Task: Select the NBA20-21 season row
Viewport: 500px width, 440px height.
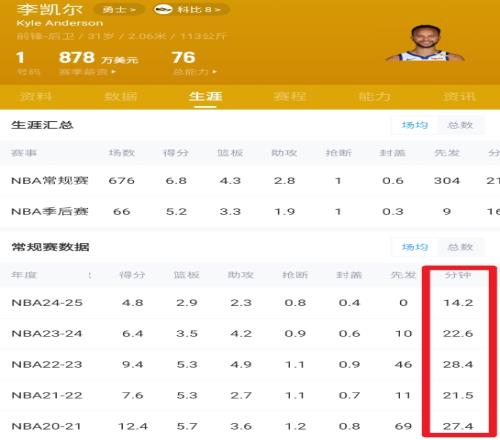Action: tap(250, 426)
